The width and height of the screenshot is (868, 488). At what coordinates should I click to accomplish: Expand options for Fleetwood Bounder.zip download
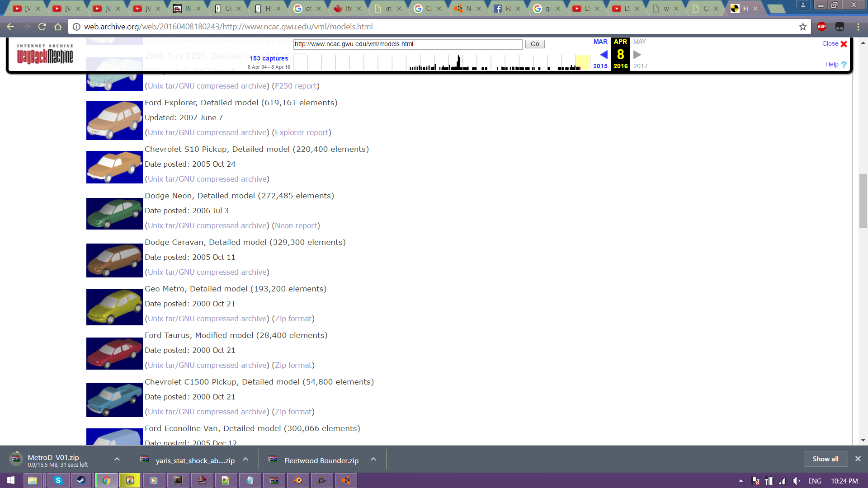click(373, 459)
